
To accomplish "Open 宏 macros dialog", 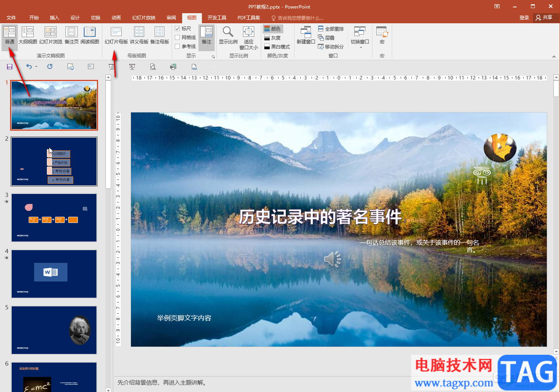I will 382,36.
